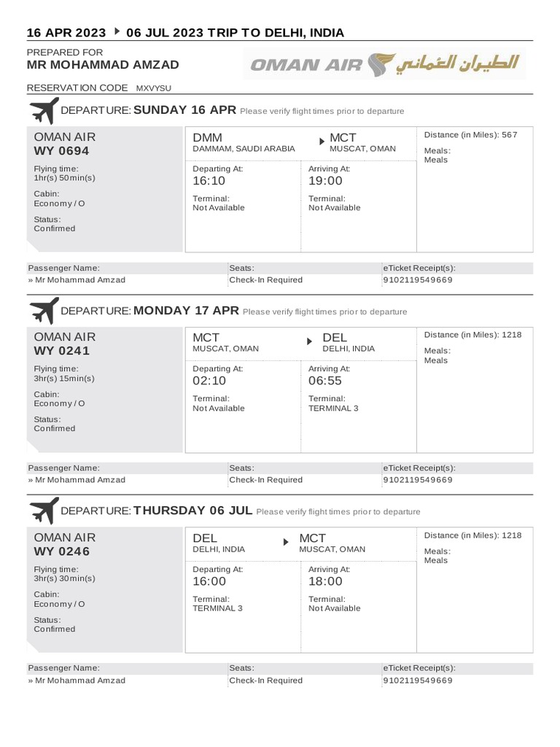Click the 06:55 arrival time in Delhi
The width and height of the screenshot is (560, 747).
[325, 381]
